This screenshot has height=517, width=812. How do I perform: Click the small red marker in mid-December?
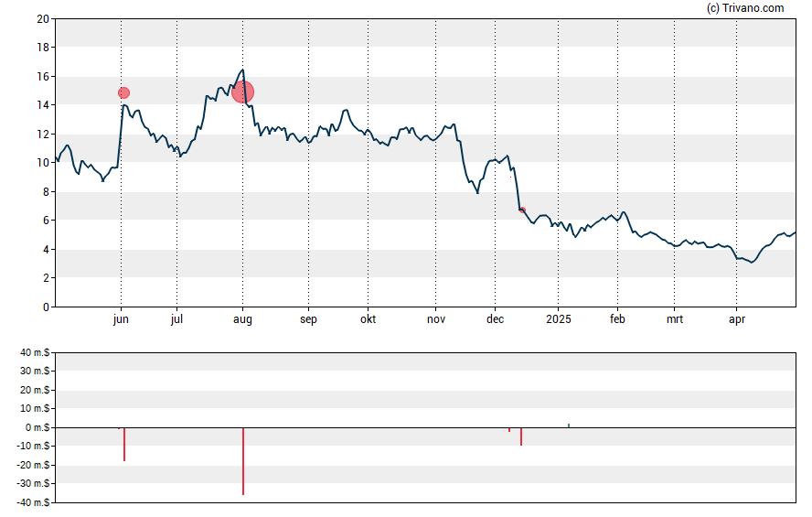522,210
